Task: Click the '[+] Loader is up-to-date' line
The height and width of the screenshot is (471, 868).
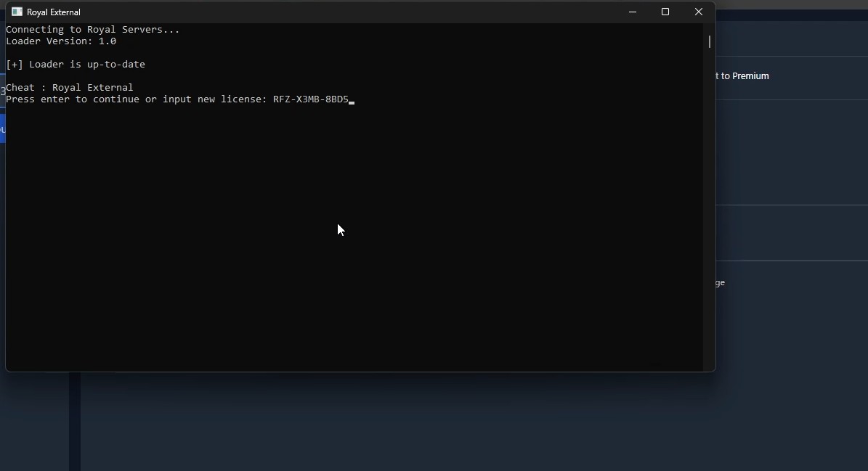Action: 76,64
